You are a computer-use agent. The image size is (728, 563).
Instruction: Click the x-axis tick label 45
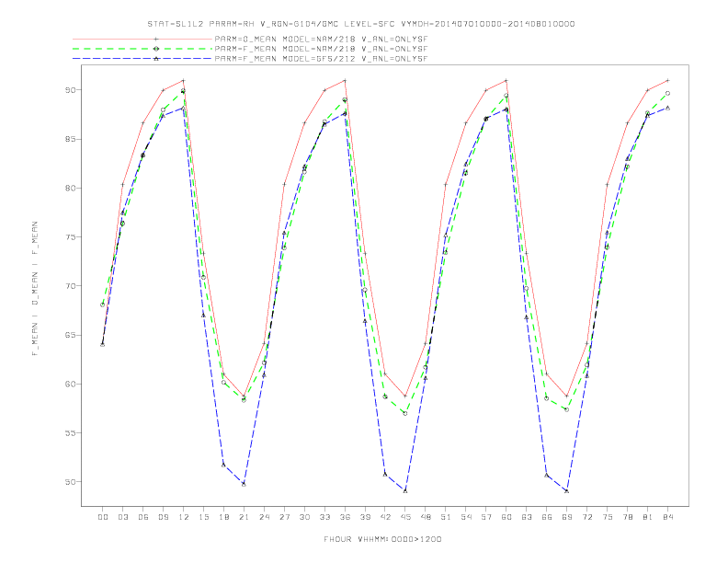(405, 517)
